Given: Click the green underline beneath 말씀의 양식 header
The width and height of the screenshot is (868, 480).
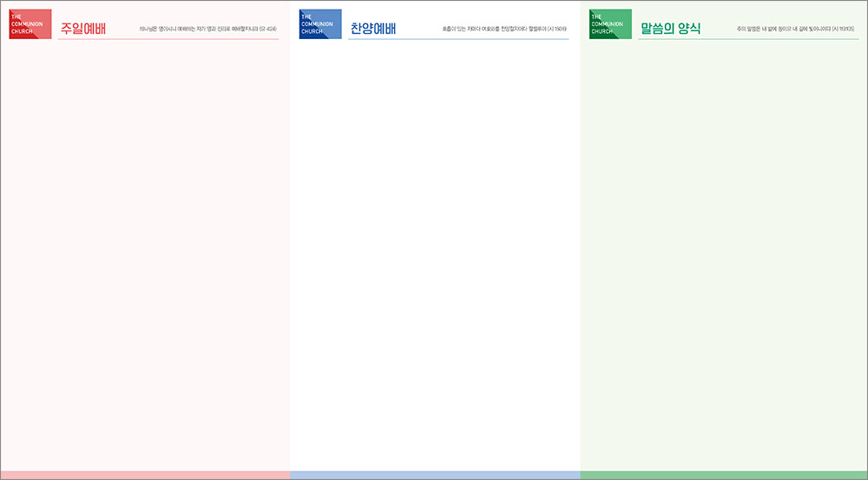Looking at the screenshot, I should (x=748, y=39).
